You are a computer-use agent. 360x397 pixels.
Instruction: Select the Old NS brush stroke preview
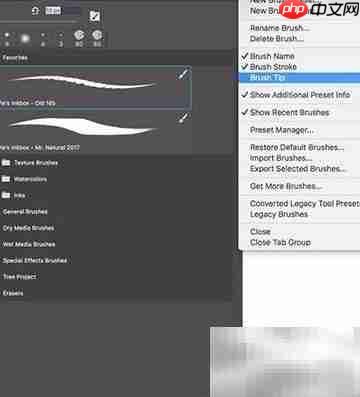82,82
